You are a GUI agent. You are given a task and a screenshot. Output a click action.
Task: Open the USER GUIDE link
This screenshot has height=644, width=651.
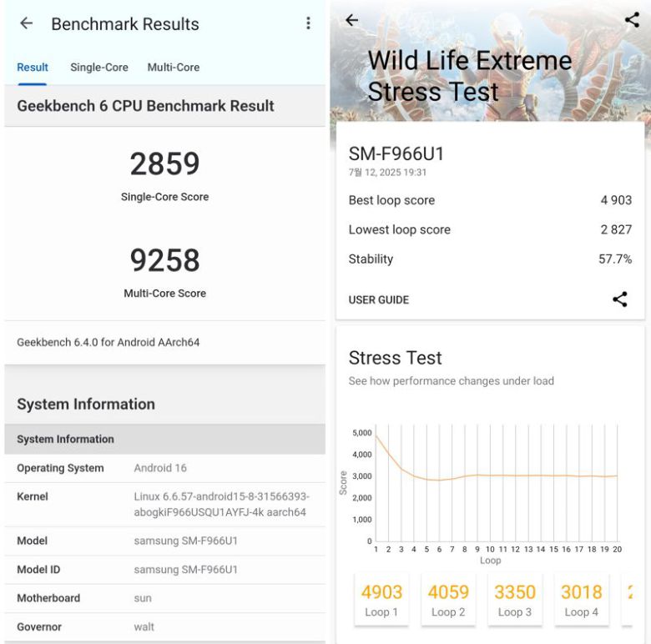pyautogui.click(x=379, y=300)
